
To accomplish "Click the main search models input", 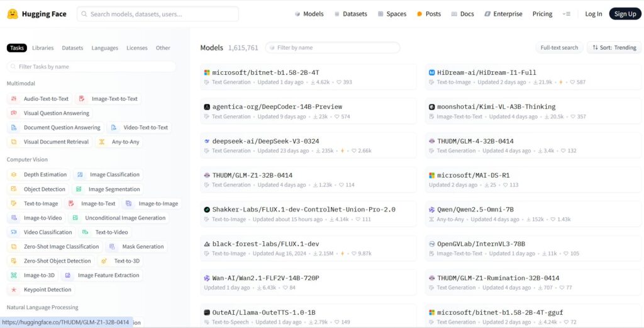I will tap(158, 14).
